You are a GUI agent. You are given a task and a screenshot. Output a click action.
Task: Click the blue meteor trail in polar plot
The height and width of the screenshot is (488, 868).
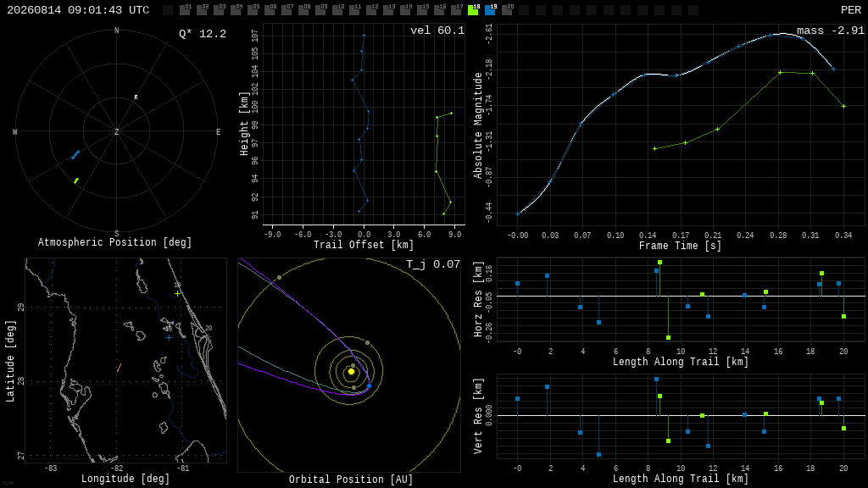click(75, 155)
